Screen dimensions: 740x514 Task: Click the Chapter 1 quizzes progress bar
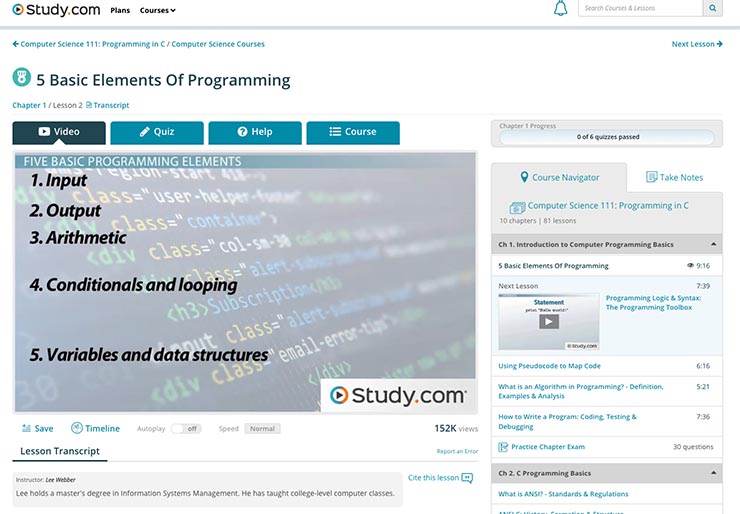coord(607,137)
